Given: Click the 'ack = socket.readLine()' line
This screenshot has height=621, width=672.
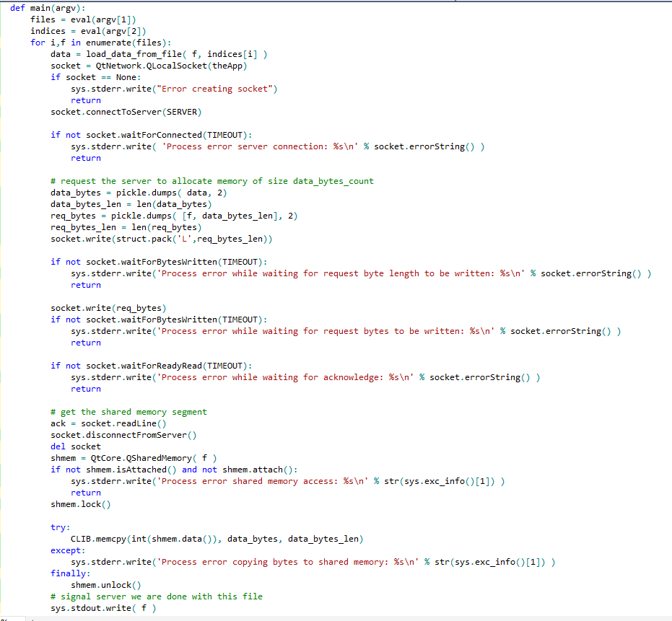Looking at the screenshot, I should [x=108, y=423].
